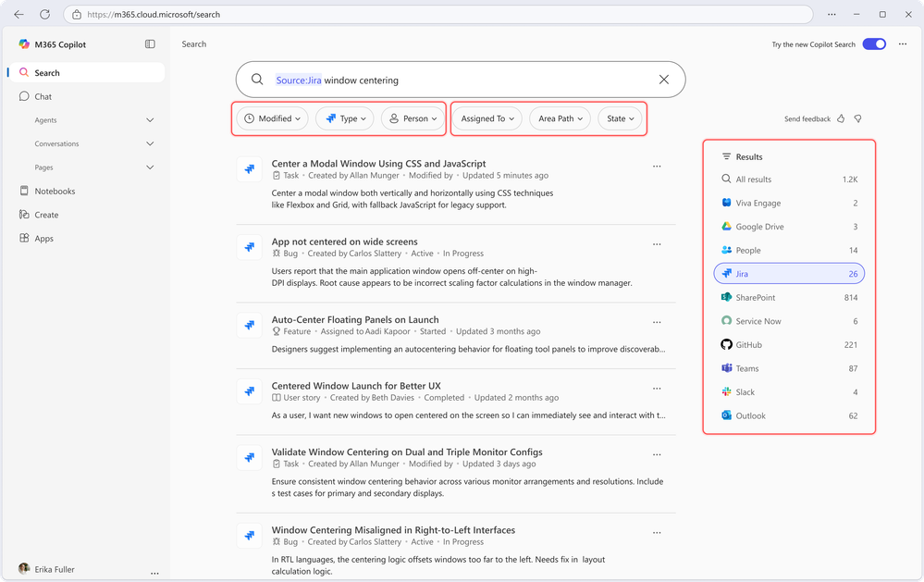Select the Jira results source
The height and width of the screenshot is (582, 924).
tap(789, 274)
